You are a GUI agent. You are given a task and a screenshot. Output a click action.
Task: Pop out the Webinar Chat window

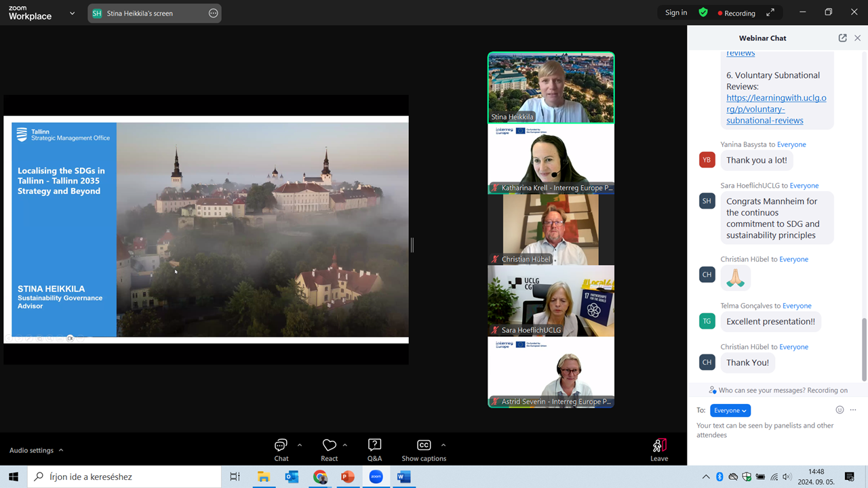842,38
